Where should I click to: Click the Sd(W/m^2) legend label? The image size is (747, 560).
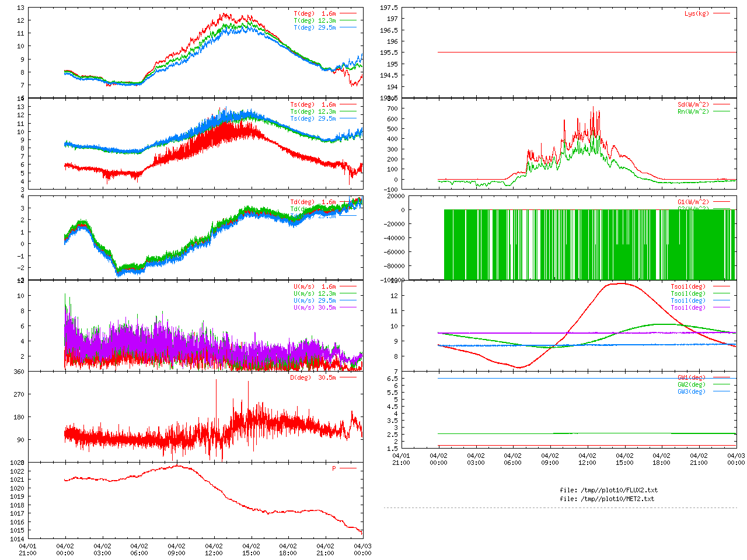coord(693,104)
